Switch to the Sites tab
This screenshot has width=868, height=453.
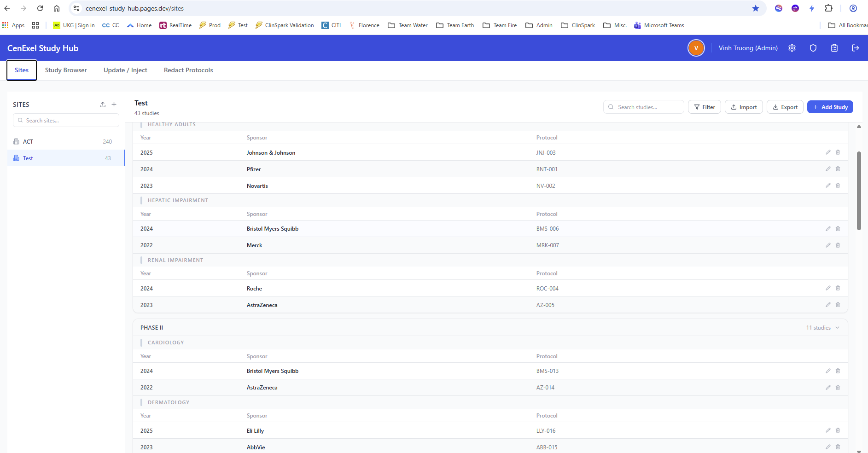point(22,70)
